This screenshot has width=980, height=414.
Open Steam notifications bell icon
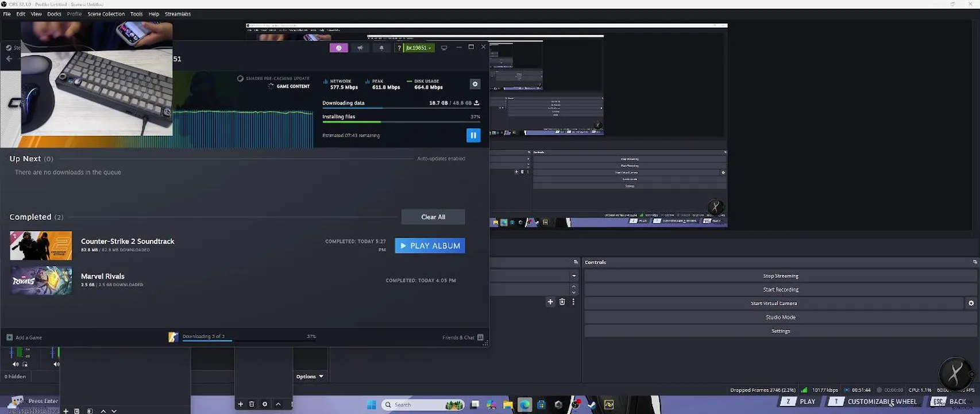[381, 48]
